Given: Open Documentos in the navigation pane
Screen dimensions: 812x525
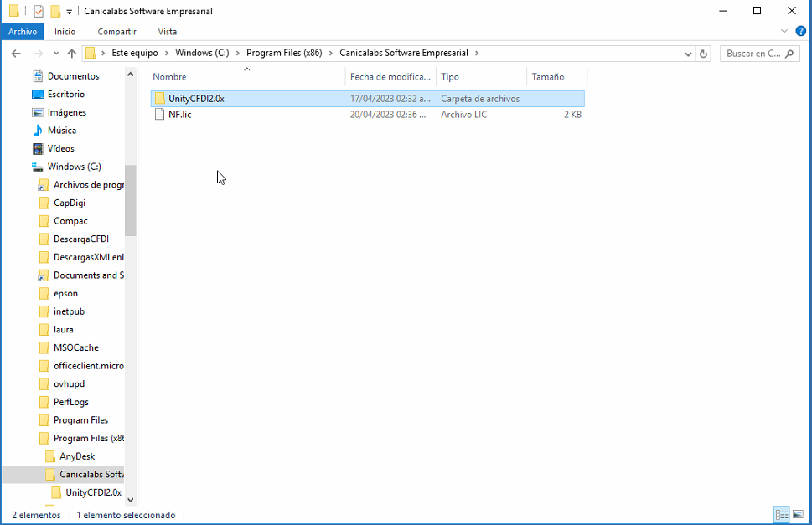Looking at the screenshot, I should coord(73,76).
